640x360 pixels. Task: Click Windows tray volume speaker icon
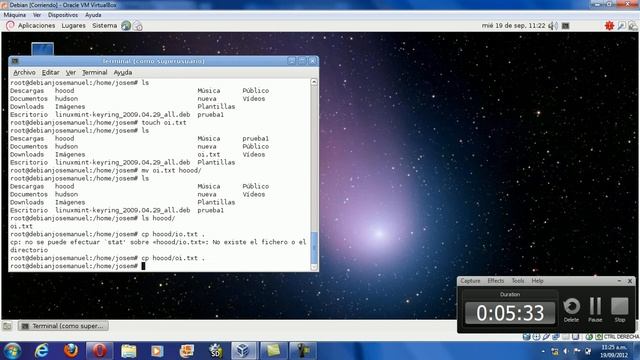point(566,351)
